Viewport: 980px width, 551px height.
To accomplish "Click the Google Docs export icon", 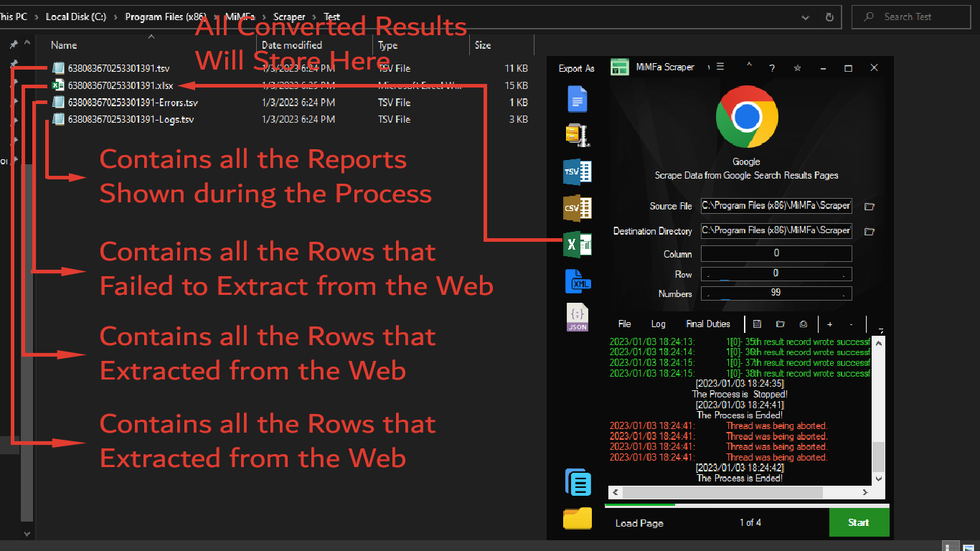I will pos(578,99).
